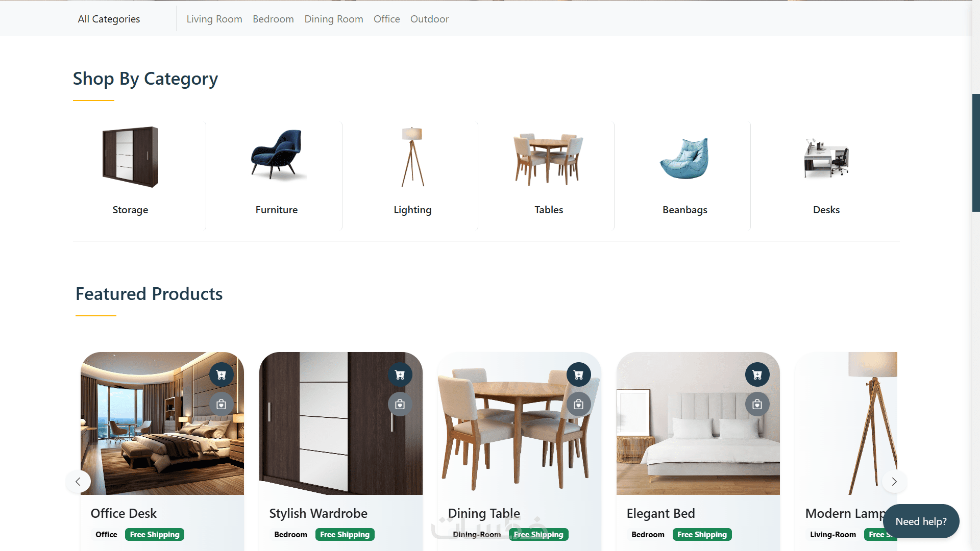980x551 pixels.
Task: Show next featured products with right arrow
Action: pos(894,482)
